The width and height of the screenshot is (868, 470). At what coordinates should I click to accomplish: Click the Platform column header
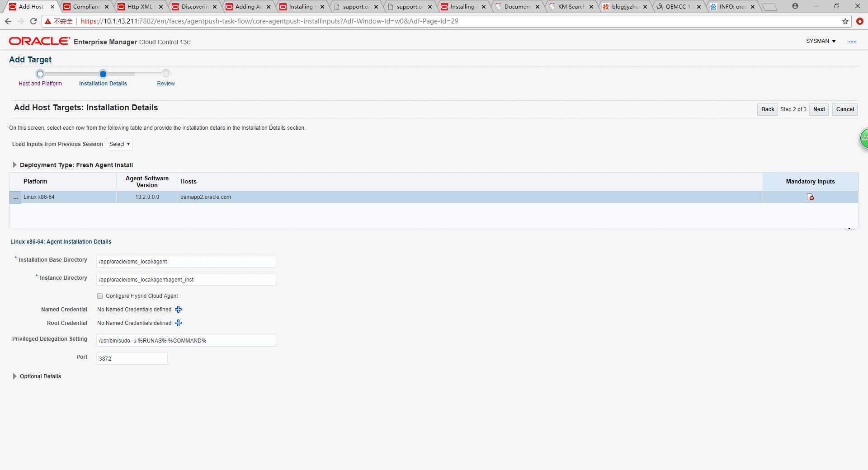pyautogui.click(x=68, y=182)
